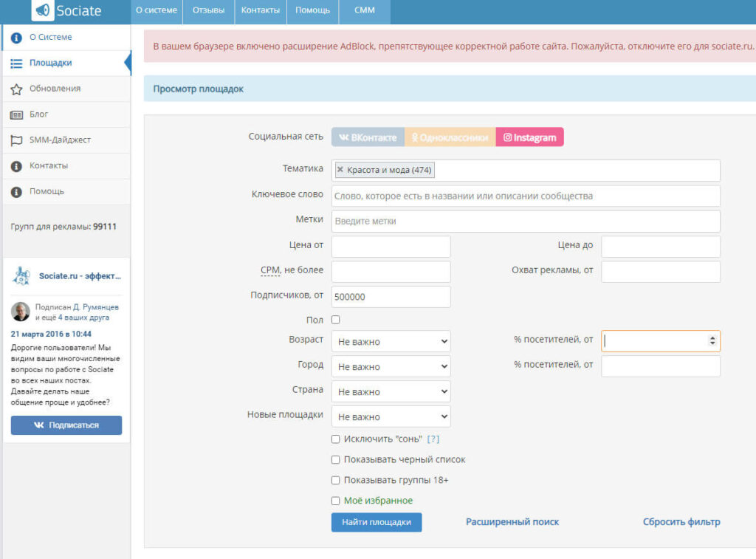Enable Исключить "сонь" checkbox
756x559 pixels.
[x=336, y=439]
